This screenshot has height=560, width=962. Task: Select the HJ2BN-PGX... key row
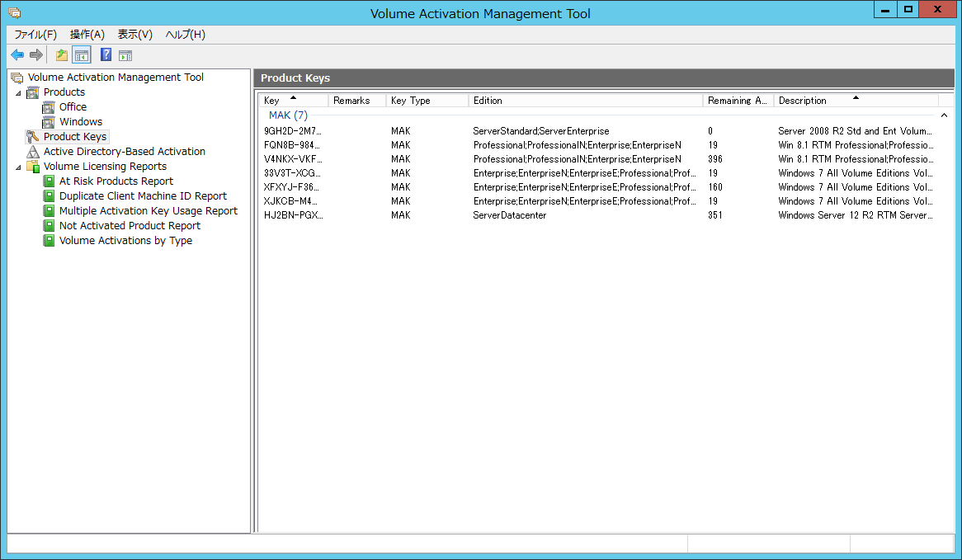pos(598,216)
